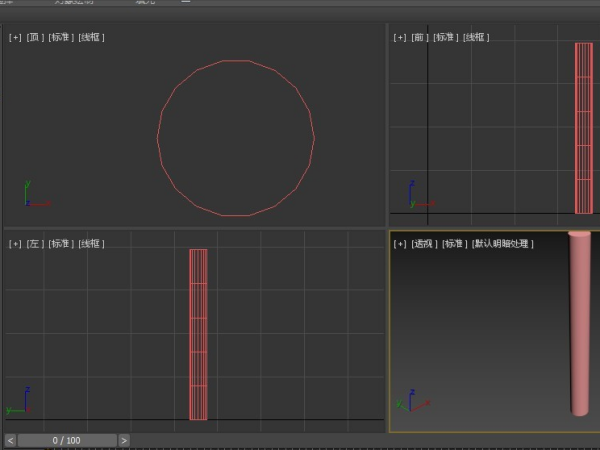Open the [线框] shading menu in Left viewport
Image resolution: width=600 pixels, height=450 pixels.
pos(91,244)
